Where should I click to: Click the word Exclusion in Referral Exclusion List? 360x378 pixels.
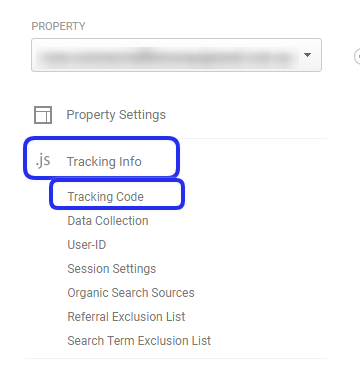tap(138, 317)
